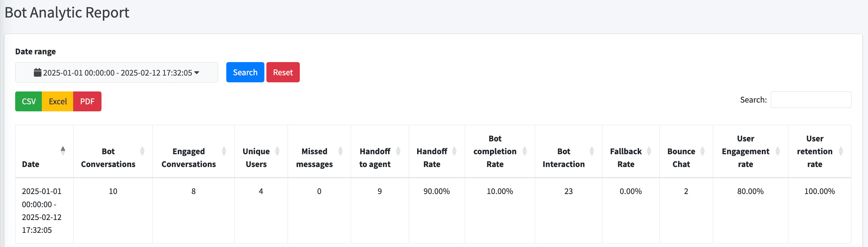
Task: Sort the Fallback Rate column
Action: point(650,151)
